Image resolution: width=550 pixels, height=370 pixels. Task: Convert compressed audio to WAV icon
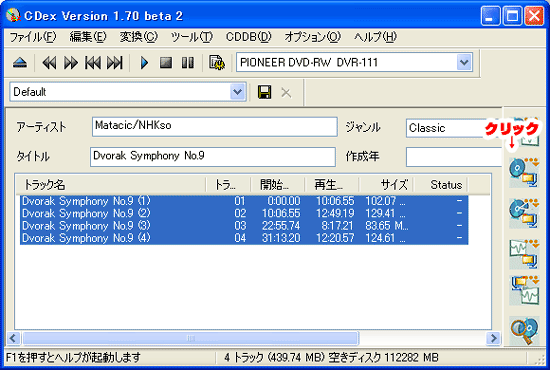tap(524, 290)
